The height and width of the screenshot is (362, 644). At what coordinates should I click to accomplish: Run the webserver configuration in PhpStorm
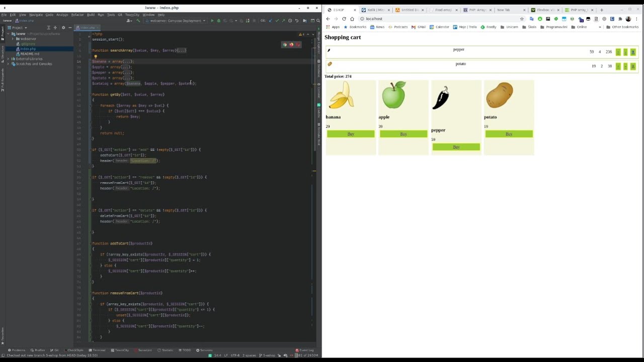click(x=212, y=21)
